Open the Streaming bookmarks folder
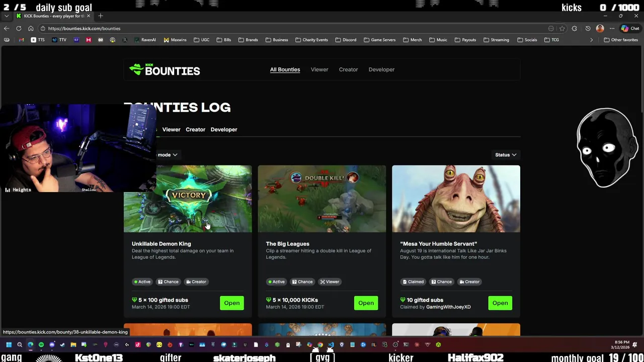Viewport: 644px width, 362px height. pos(496,40)
